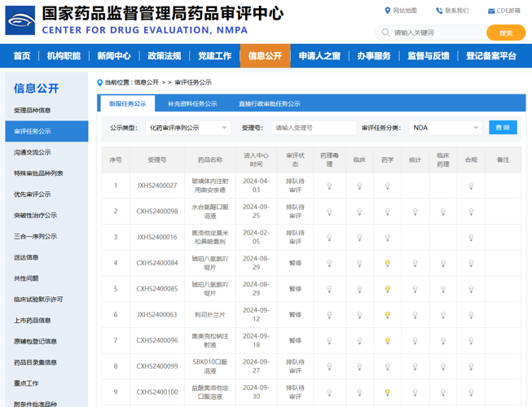Click 药学 bulb in row JXHS2400016
Viewport: 532px width, 407px height.
388,237
